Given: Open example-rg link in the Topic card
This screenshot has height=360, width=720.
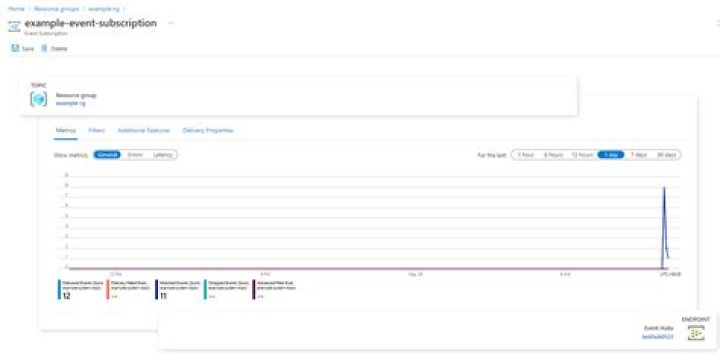Looking at the screenshot, I should pyautogui.click(x=70, y=103).
